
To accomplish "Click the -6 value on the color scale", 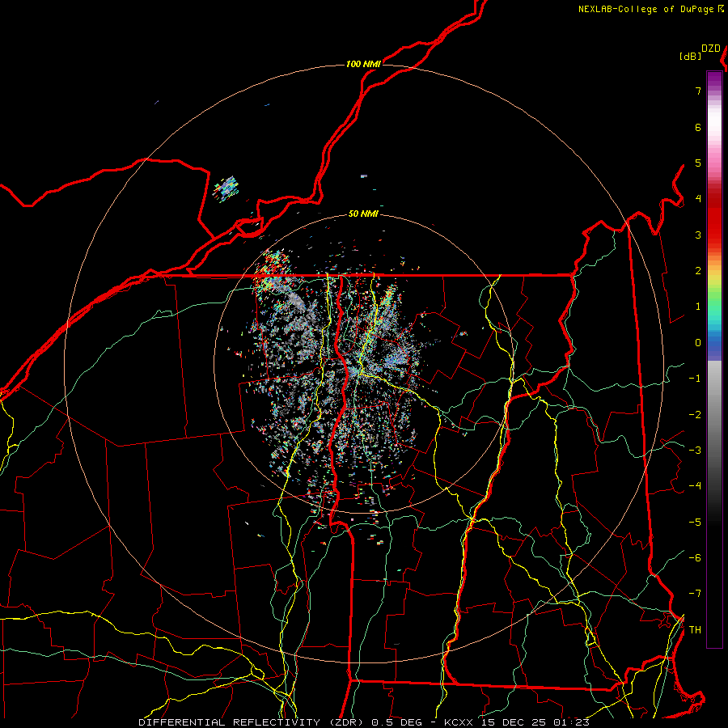I will coord(695,558).
